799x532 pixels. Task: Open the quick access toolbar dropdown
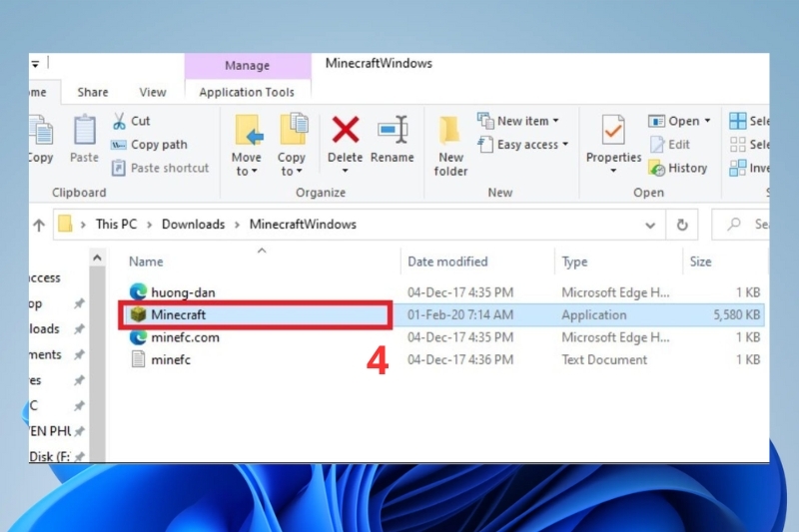[x=35, y=64]
